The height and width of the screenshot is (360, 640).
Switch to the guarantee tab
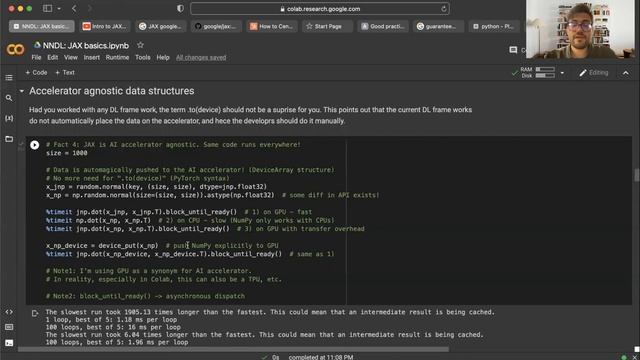(x=438, y=26)
